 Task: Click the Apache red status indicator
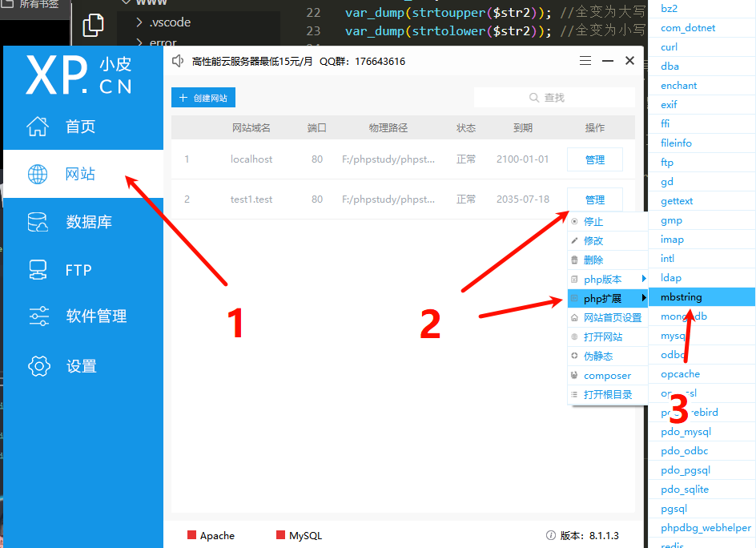click(191, 535)
